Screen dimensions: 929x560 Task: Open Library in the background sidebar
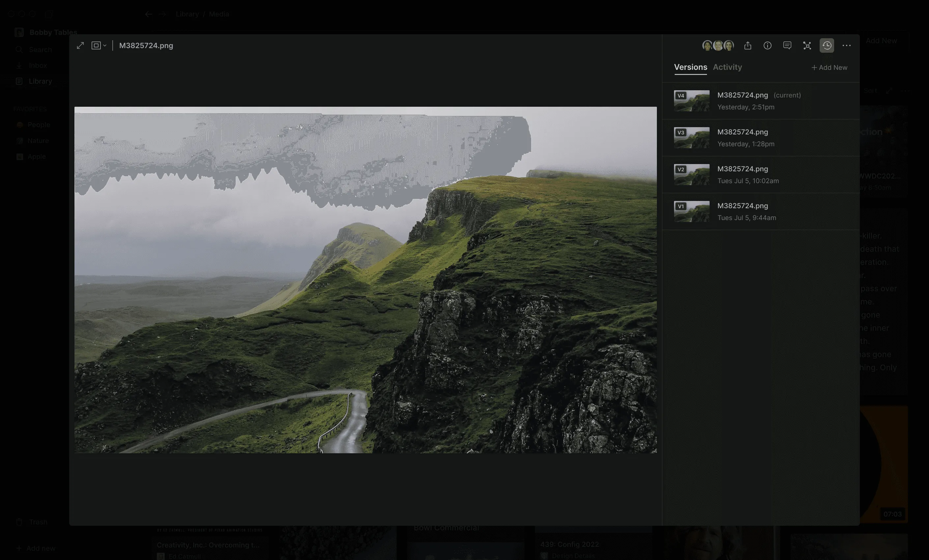click(34, 81)
